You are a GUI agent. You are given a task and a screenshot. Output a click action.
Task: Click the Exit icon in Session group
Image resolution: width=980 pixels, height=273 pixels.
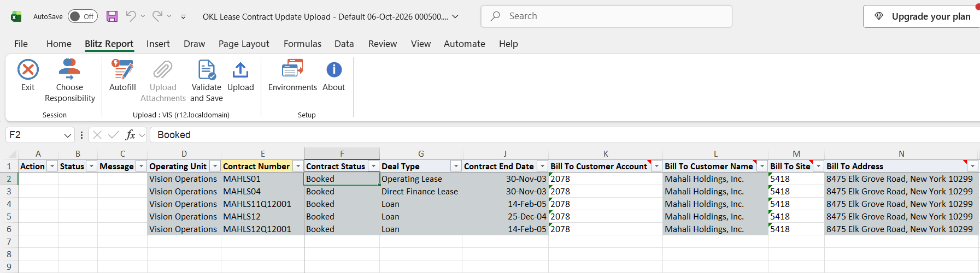click(x=28, y=70)
